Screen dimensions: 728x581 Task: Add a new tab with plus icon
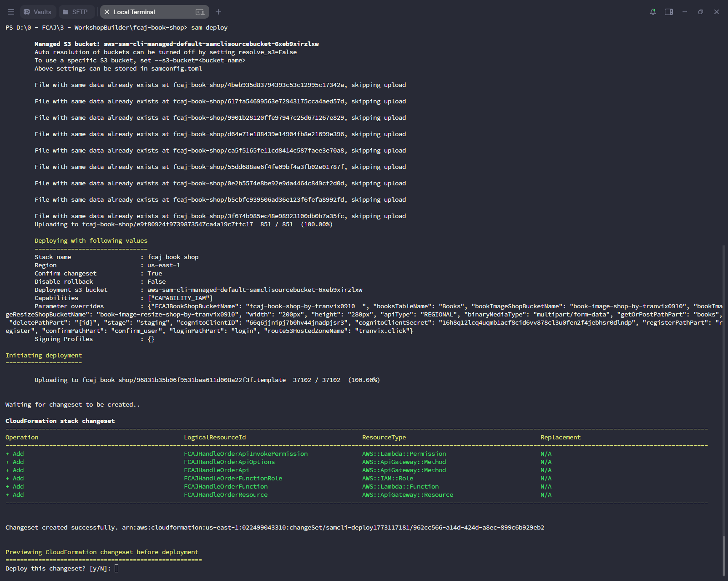point(218,12)
